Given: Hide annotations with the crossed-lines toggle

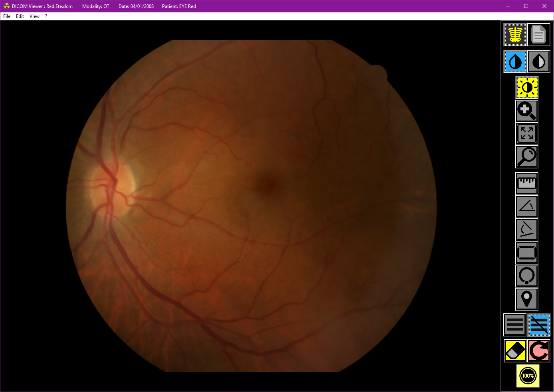Looking at the screenshot, I should 539,325.
